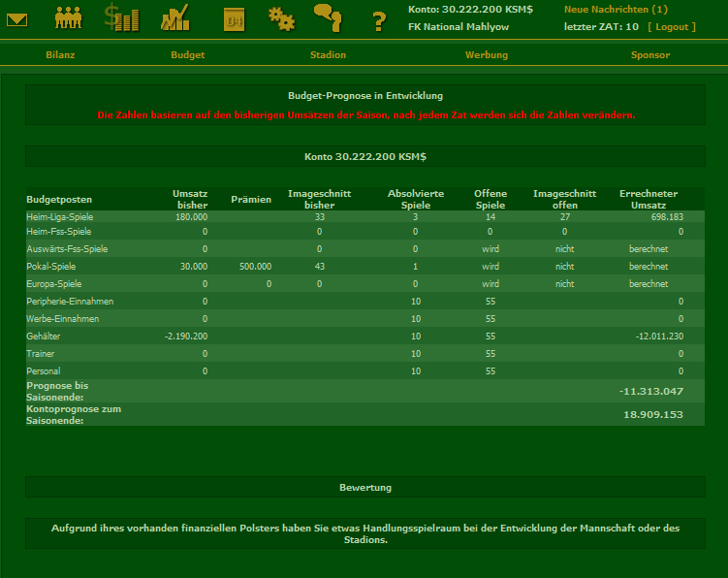
Task: Click the FK National Mahlyow team name
Action: pos(459,27)
